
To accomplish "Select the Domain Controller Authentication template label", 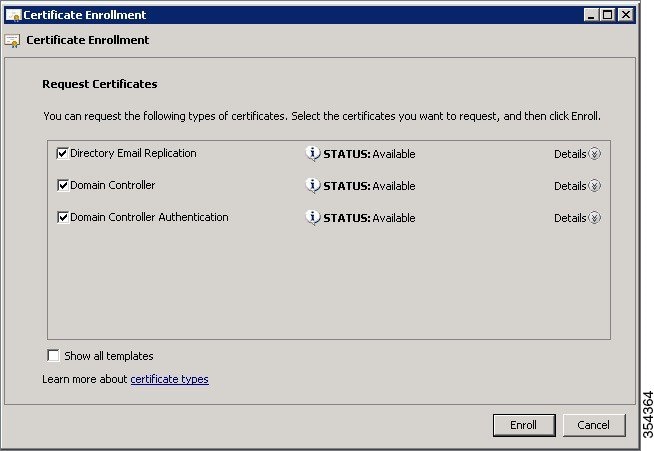I will [x=149, y=217].
